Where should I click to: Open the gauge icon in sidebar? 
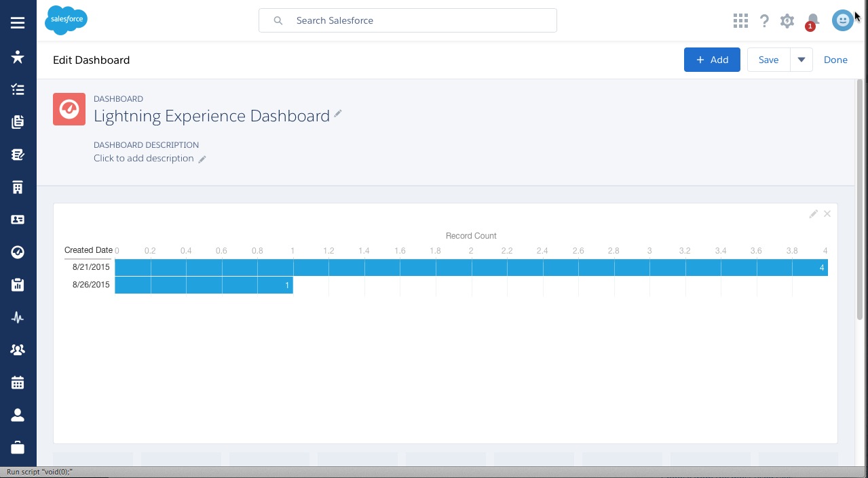pyautogui.click(x=18, y=252)
